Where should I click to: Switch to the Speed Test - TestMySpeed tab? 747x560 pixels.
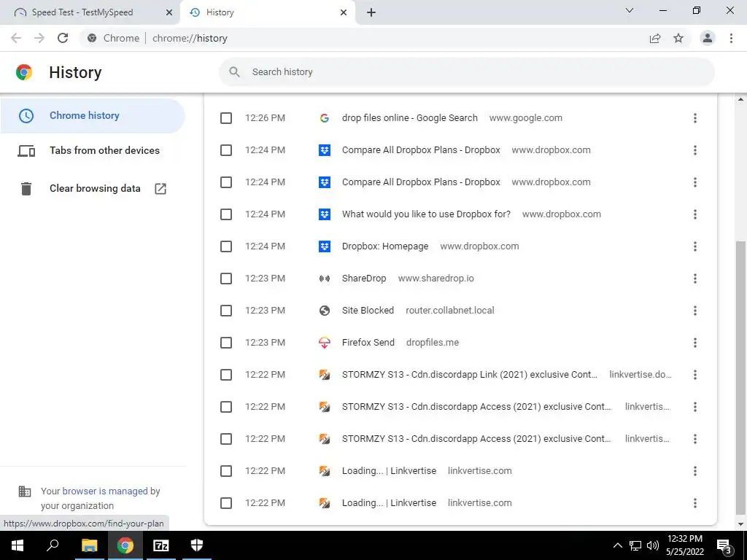click(90, 12)
